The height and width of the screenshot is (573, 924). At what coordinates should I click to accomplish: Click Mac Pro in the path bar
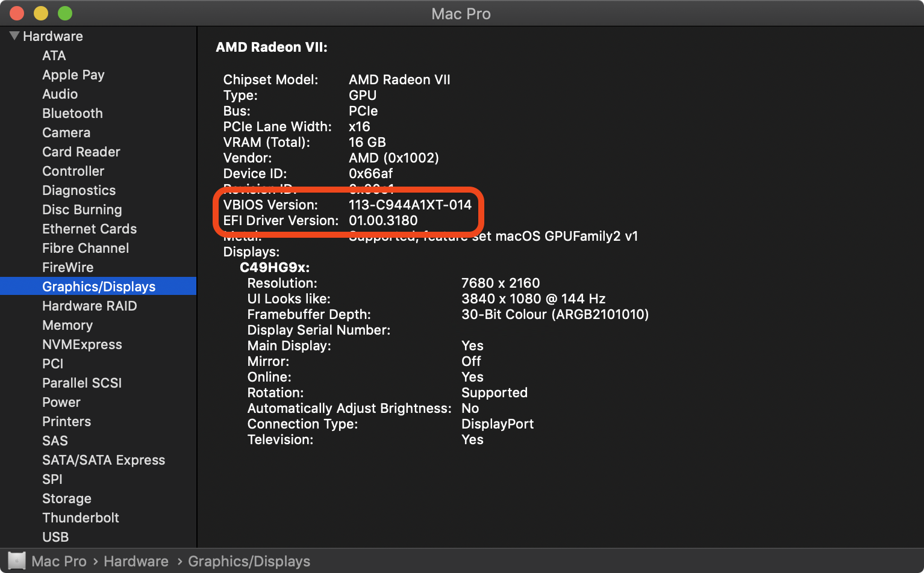59,561
